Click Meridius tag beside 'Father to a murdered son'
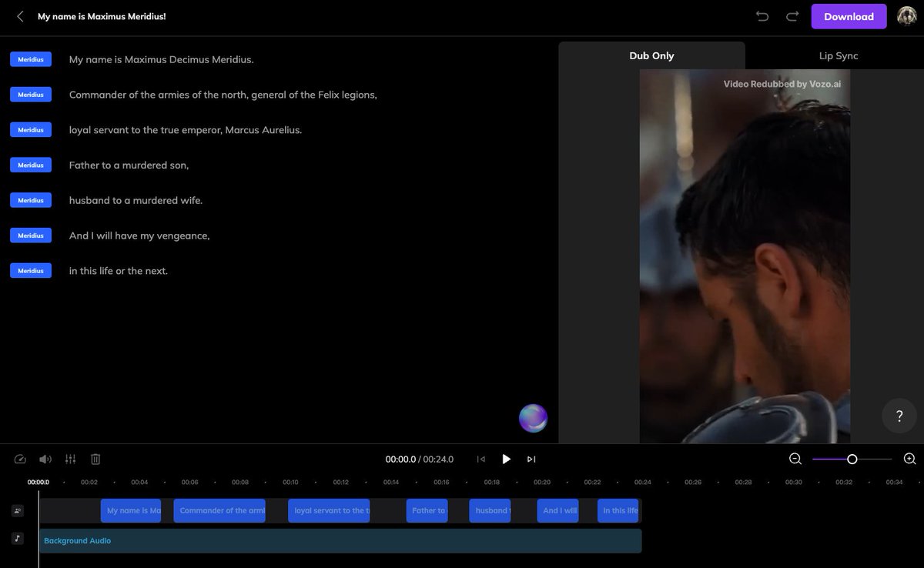Screen dimensions: 924x568 [31, 165]
